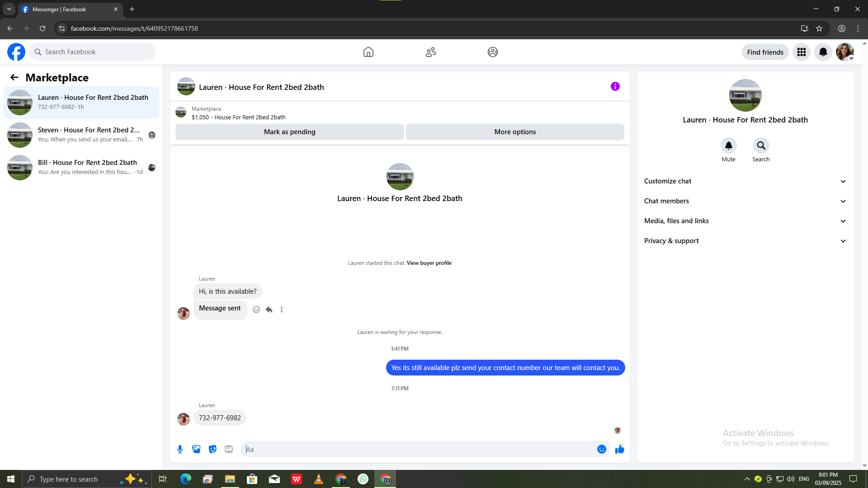Viewport: 868px width, 488px height.
Task: Expand the Privacy & support section
Action: coord(745,241)
